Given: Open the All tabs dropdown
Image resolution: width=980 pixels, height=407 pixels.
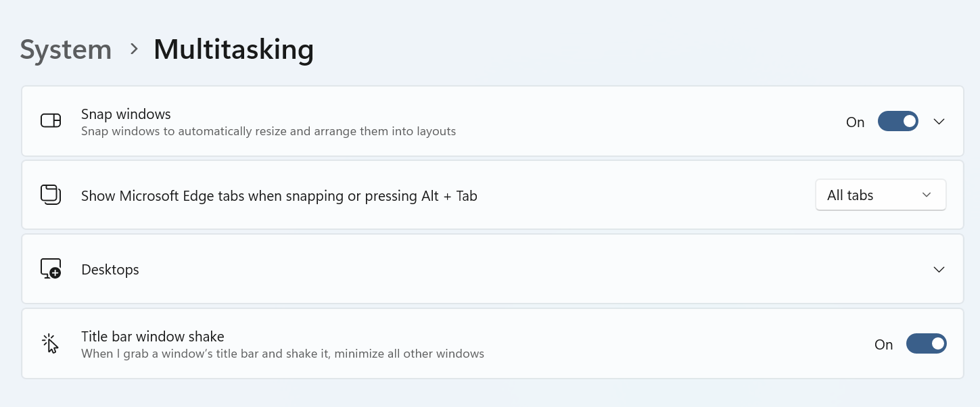Looking at the screenshot, I should pyautogui.click(x=881, y=195).
